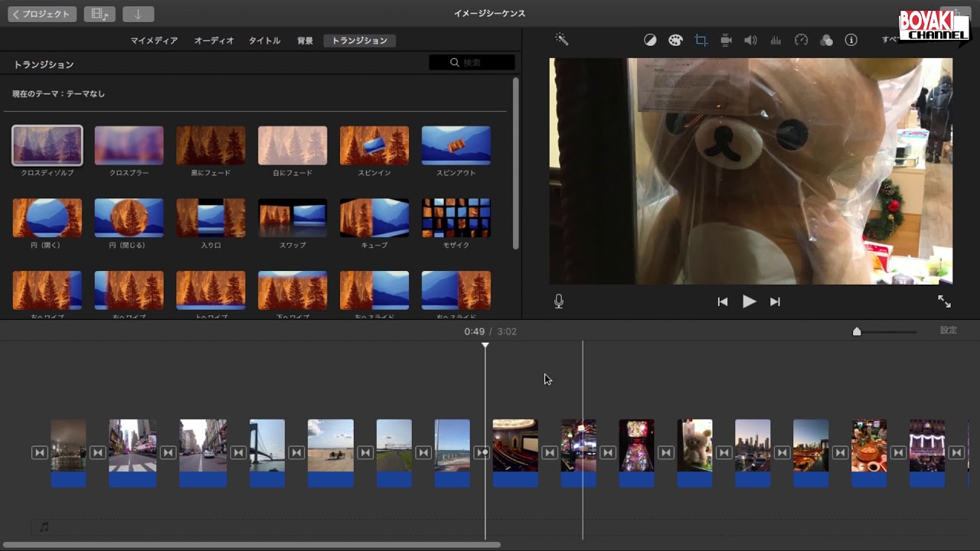Switch to マイメディア tab
The height and width of the screenshot is (551, 980).
(x=154, y=41)
